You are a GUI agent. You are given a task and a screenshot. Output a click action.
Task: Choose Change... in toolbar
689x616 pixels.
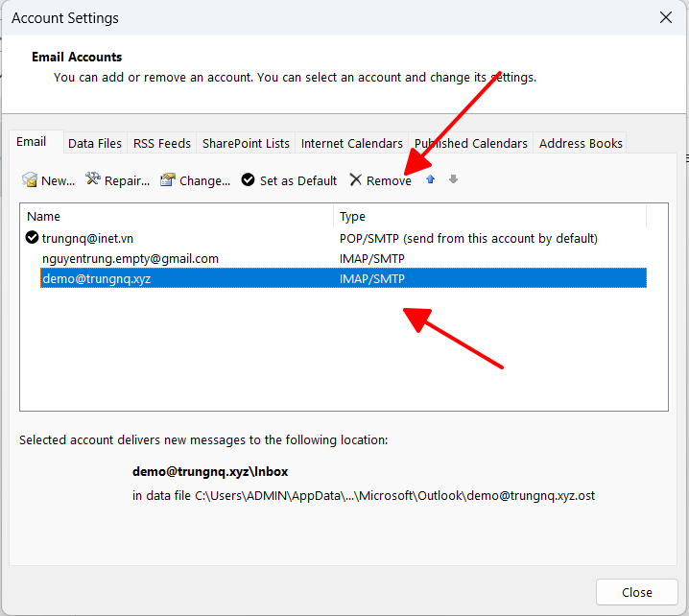pos(204,180)
